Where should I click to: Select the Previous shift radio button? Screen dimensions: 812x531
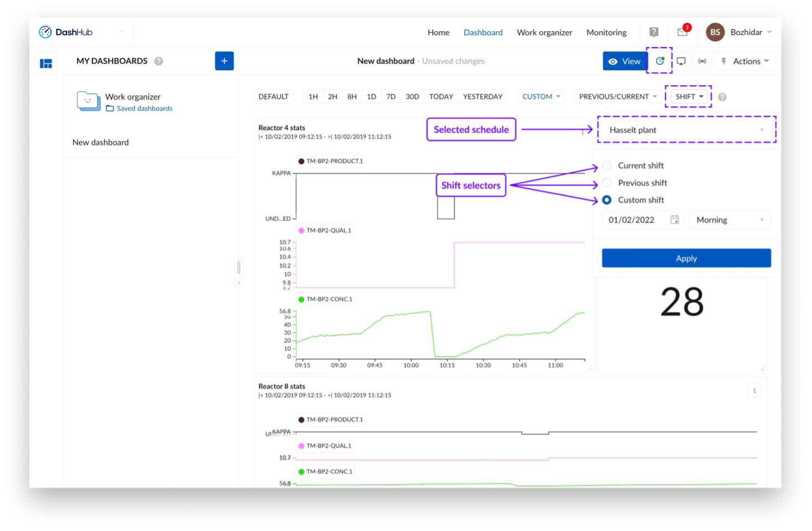tap(607, 183)
